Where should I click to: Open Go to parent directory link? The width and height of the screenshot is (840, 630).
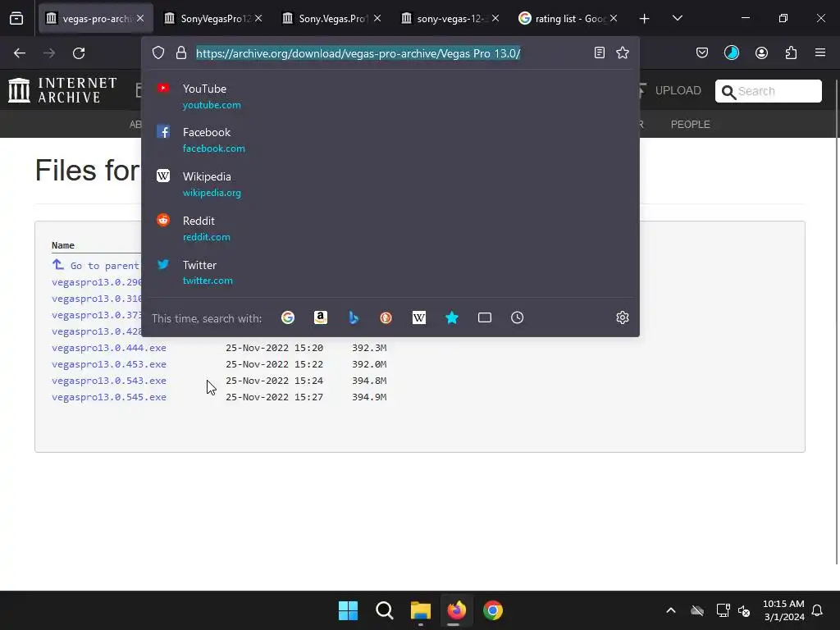pos(97,265)
